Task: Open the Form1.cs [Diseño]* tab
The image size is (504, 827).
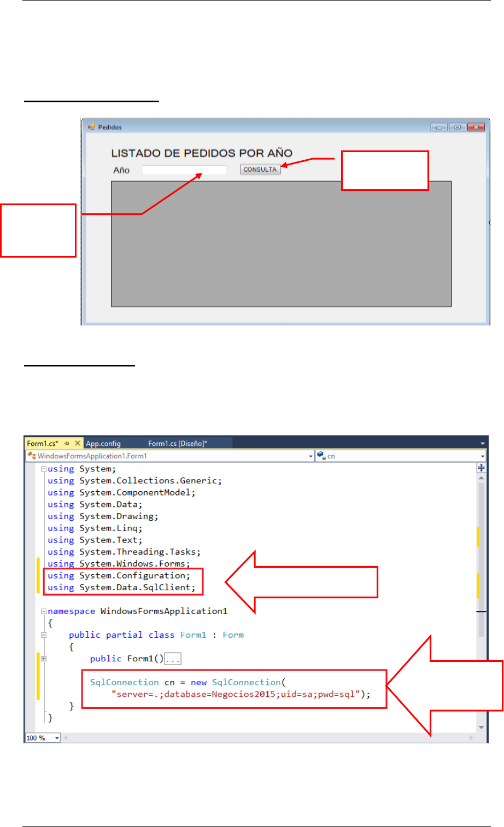Action: coord(178,443)
